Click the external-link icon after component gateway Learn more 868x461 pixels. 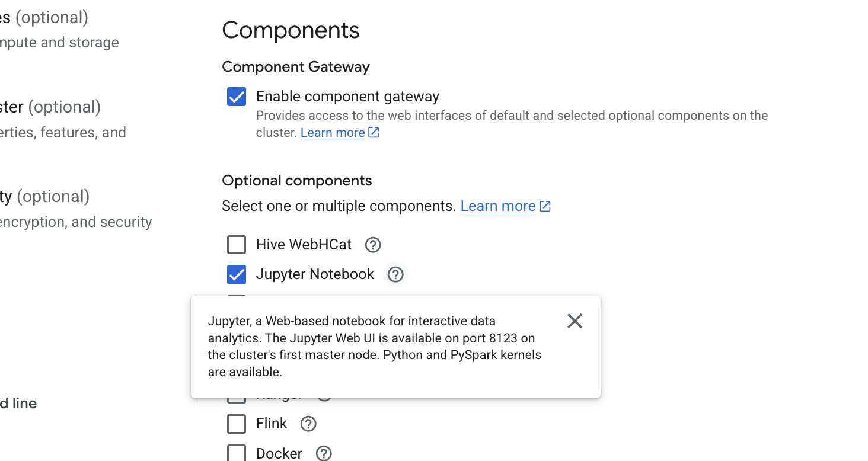coord(374,132)
